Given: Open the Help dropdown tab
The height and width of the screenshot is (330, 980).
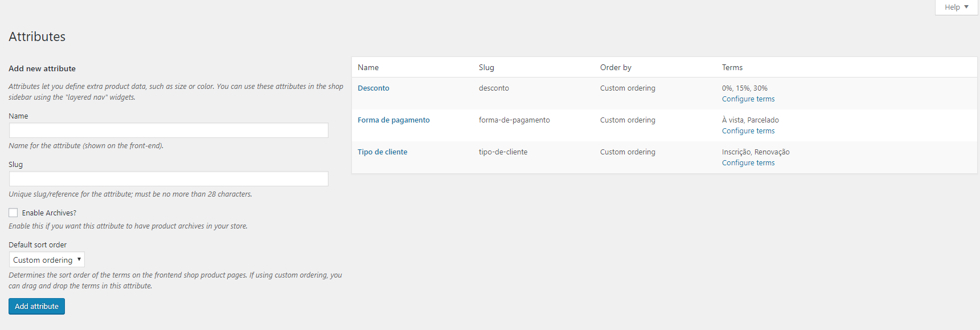Looking at the screenshot, I should pyautogui.click(x=956, y=7).
